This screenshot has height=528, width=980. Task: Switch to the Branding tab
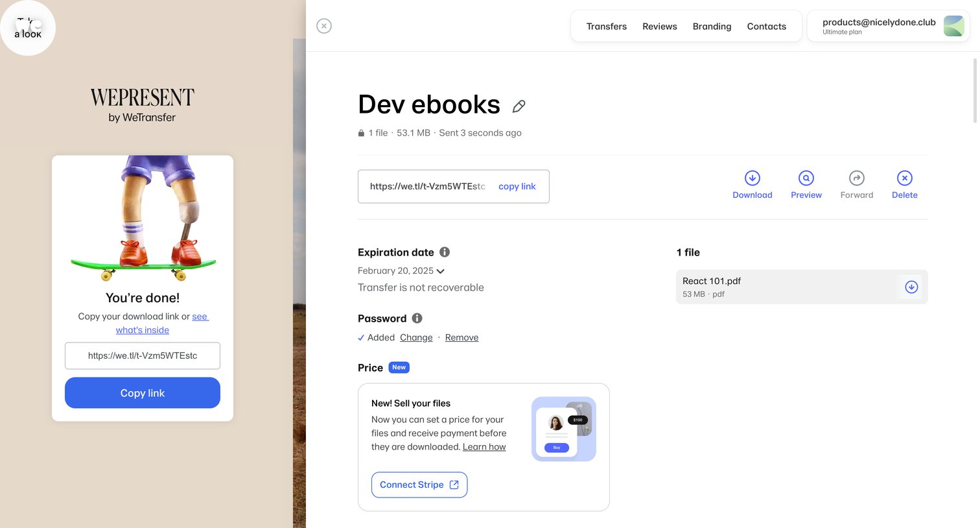[x=712, y=27]
